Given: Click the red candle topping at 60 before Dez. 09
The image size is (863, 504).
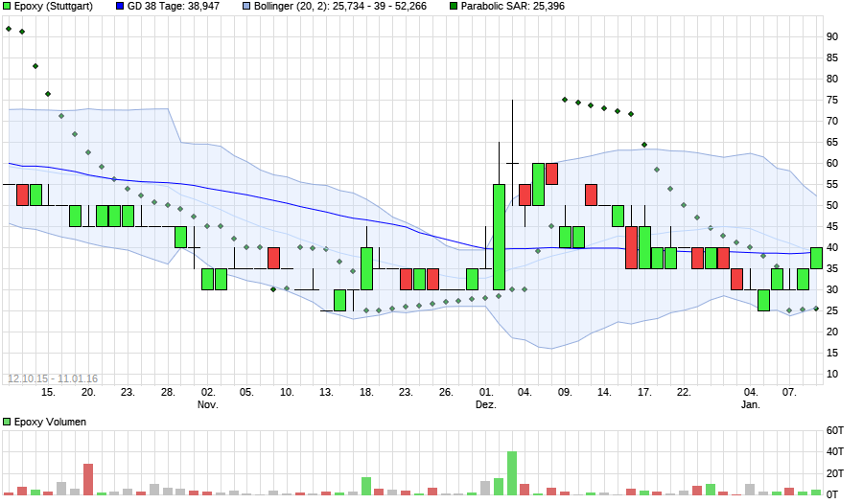Looking at the screenshot, I should click(552, 173).
